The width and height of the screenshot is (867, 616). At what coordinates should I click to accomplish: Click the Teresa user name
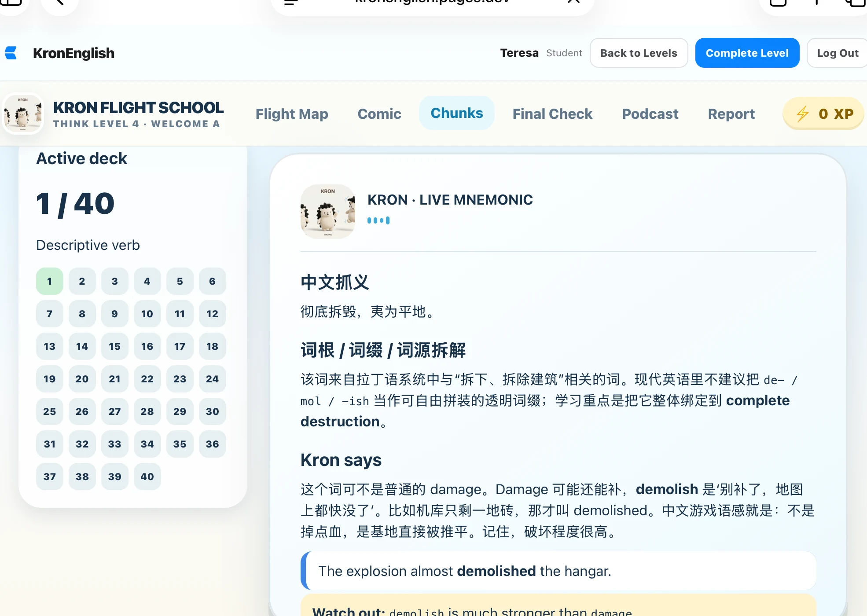[519, 53]
